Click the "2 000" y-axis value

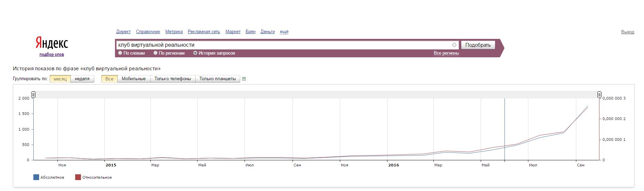(24, 98)
